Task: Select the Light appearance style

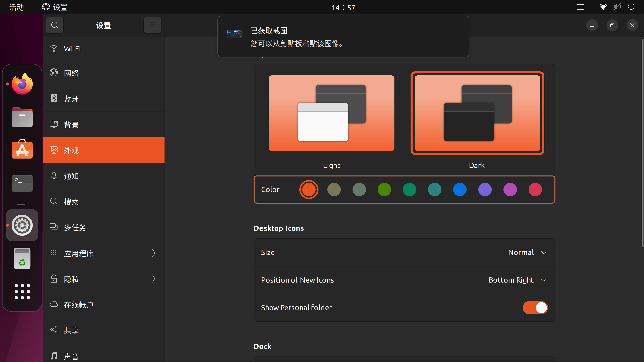Action: (331, 113)
